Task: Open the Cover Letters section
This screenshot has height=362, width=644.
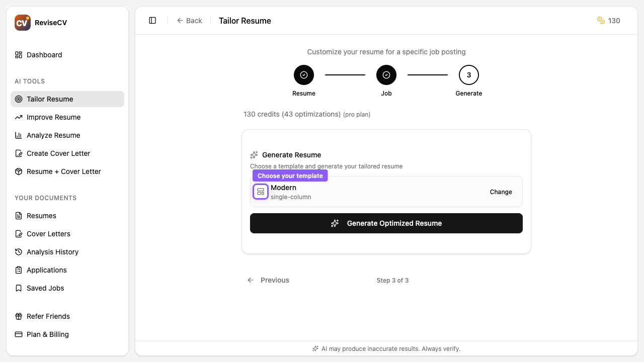Action: (x=48, y=234)
